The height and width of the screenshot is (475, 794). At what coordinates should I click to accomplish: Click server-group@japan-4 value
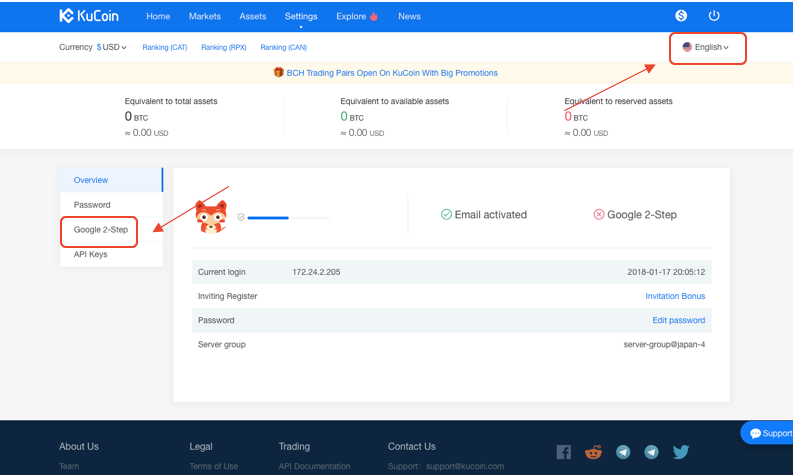[x=664, y=344]
